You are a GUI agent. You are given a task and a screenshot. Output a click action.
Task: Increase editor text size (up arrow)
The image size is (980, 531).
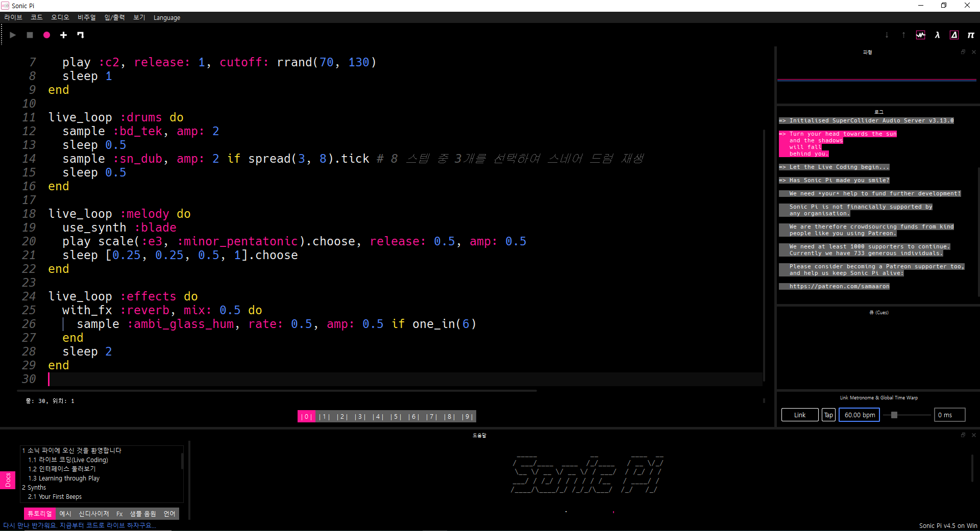(x=903, y=35)
